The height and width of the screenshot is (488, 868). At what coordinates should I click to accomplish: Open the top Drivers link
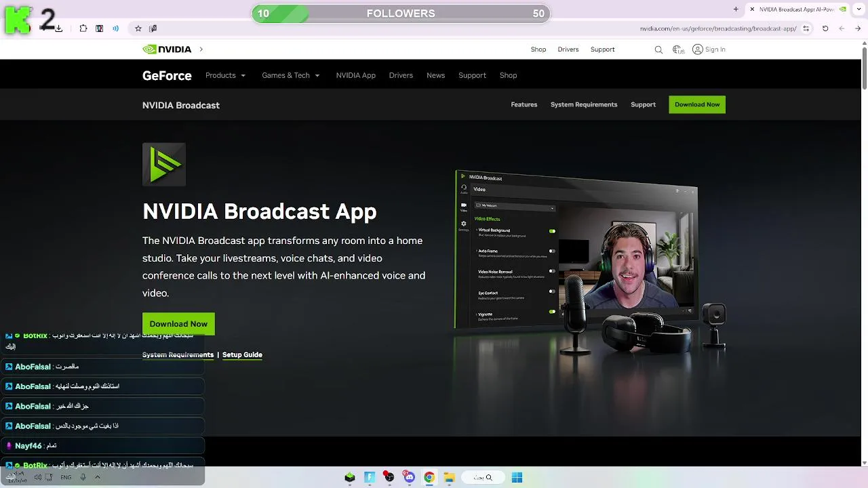click(568, 49)
